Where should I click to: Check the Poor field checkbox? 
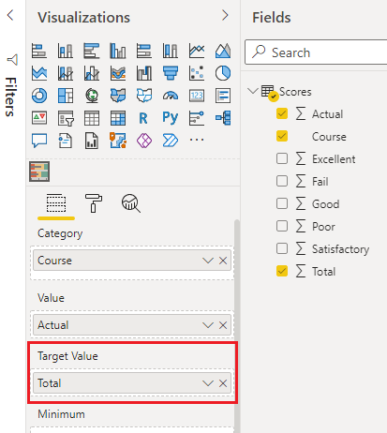[282, 226]
